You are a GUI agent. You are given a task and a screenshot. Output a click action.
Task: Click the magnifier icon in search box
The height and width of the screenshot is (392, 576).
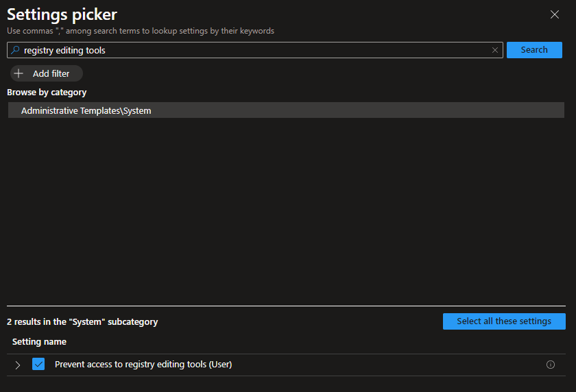15,50
